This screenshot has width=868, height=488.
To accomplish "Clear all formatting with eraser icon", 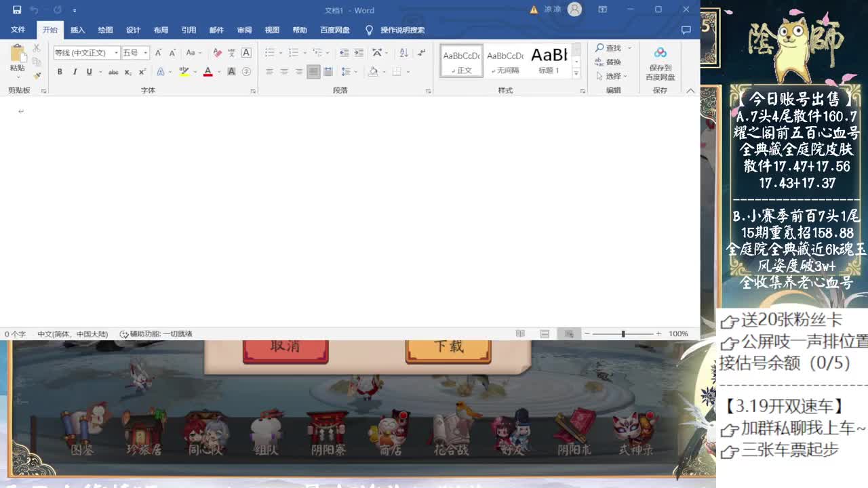I will 217,53.
